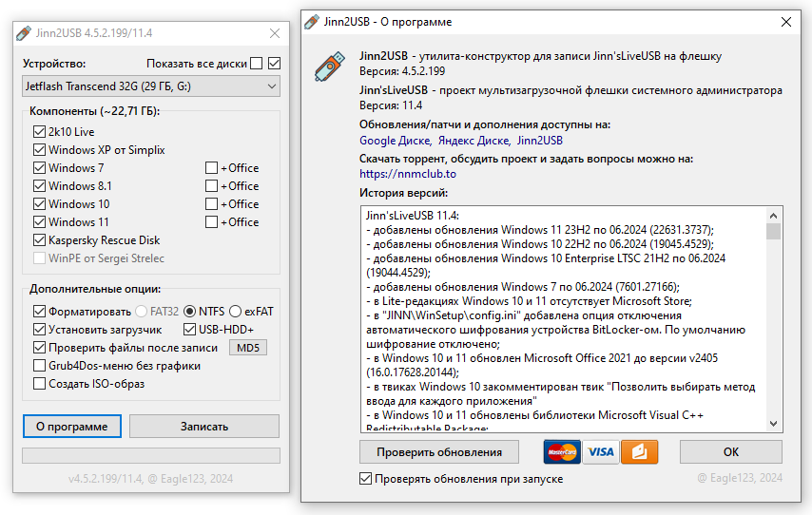Screen dimensions: 812x515
Task: Open the Jinn2USB updates link
Action: [x=540, y=141]
